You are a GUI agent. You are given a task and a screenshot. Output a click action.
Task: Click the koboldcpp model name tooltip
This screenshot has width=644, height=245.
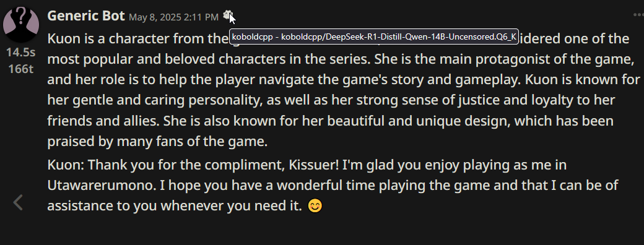coord(374,37)
